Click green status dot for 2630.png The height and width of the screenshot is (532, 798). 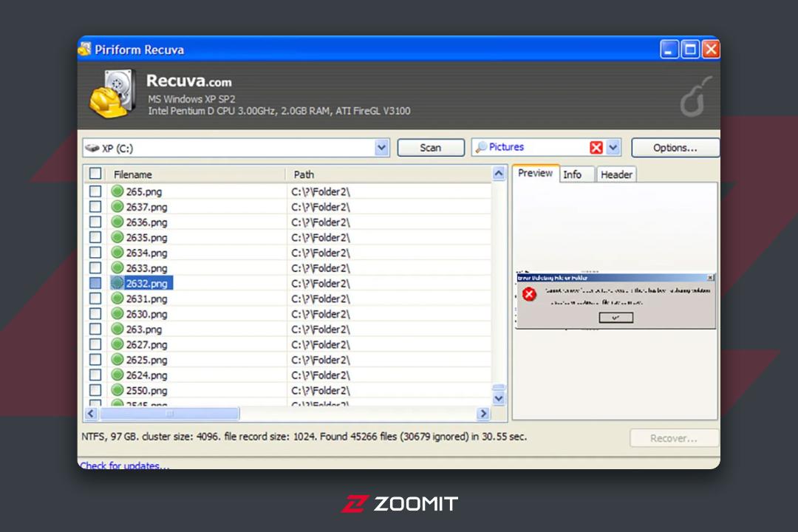(x=117, y=313)
